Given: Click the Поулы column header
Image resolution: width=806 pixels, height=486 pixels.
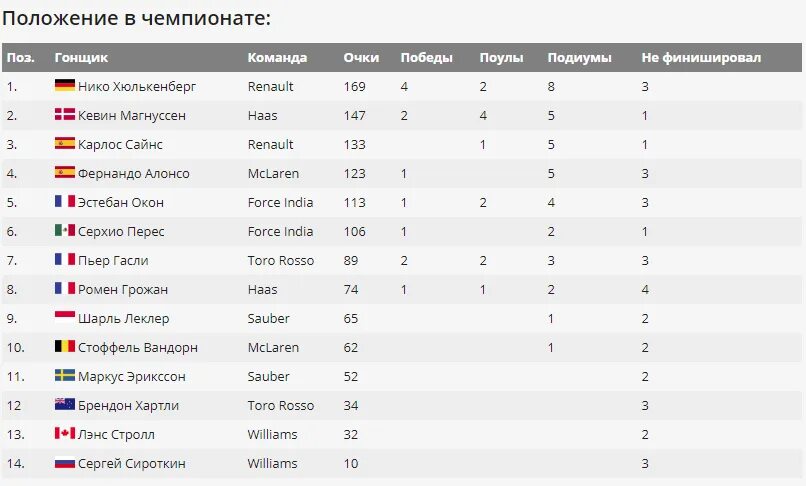Looking at the screenshot, I should (501, 58).
